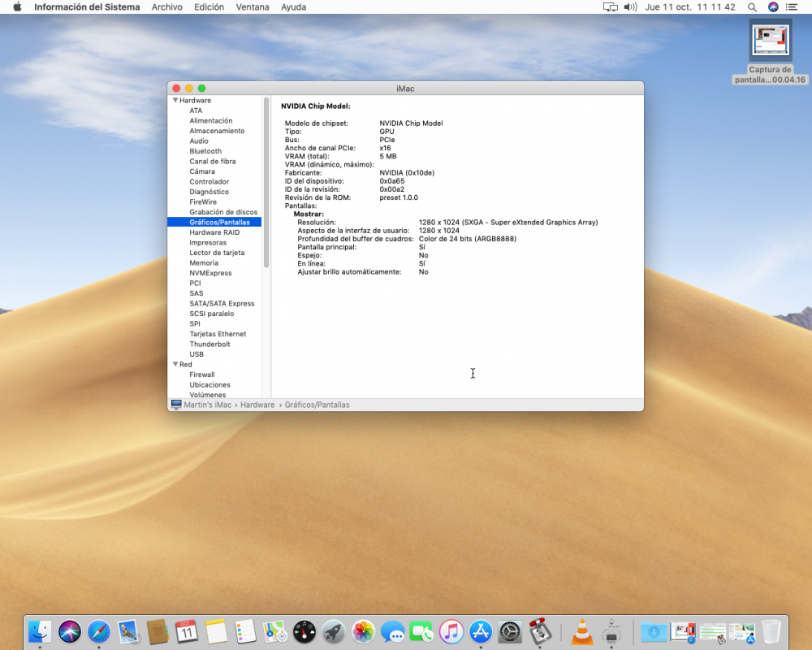Select Gráficos/Pantallas in the sidebar
Image resolution: width=812 pixels, height=650 pixels.
(x=214, y=222)
